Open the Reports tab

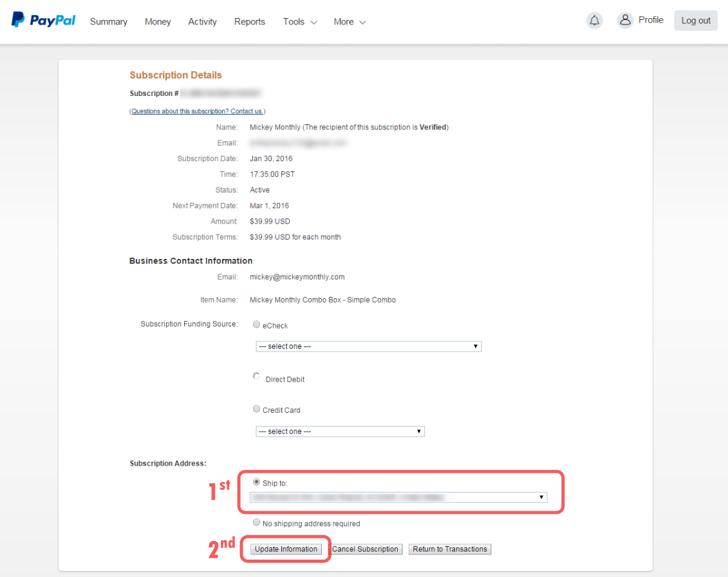pyautogui.click(x=250, y=22)
